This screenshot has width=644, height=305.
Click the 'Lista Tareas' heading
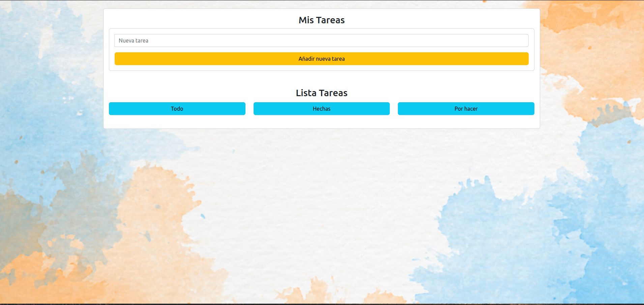pyautogui.click(x=322, y=93)
